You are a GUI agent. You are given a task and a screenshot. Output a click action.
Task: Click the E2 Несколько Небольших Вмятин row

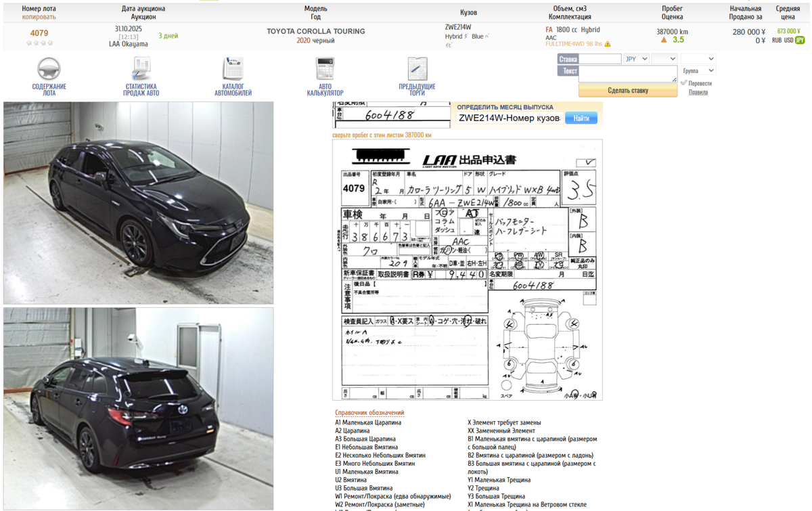pyautogui.click(x=380, y=456)
